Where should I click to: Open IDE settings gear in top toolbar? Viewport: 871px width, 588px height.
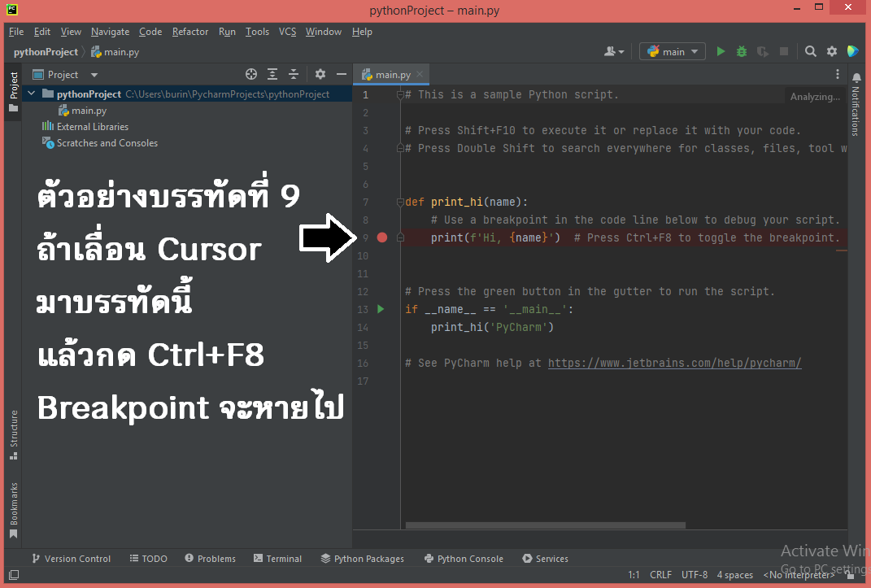click(x=832, y=51)
